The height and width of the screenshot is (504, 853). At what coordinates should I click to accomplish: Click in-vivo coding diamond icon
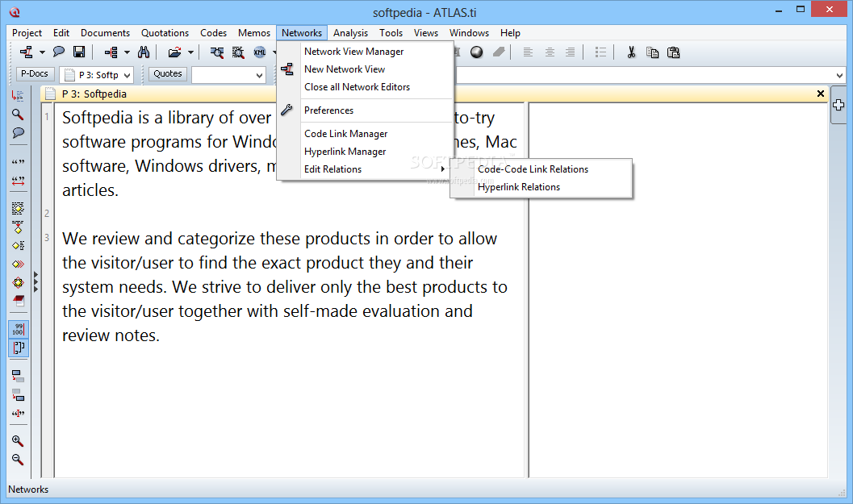(18, 227)
